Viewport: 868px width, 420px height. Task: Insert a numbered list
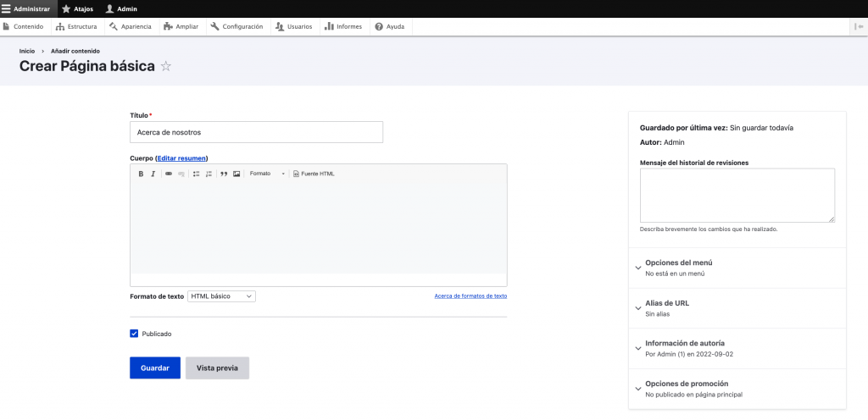click(209, 174)
